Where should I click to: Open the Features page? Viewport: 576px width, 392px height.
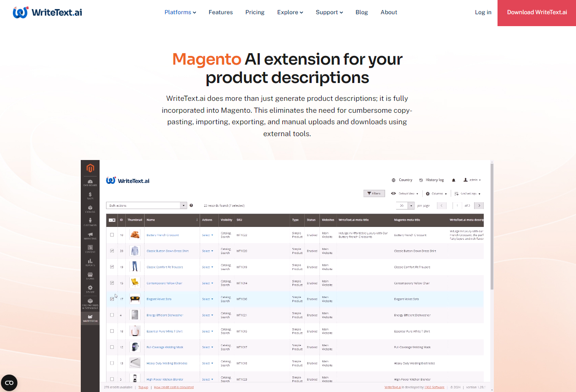coord(221,12)
